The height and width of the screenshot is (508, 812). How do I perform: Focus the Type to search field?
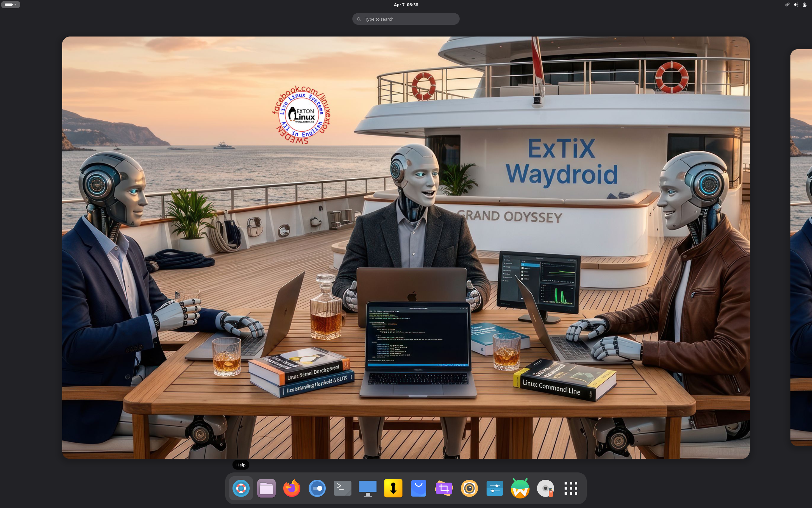[x=406, y=19]
